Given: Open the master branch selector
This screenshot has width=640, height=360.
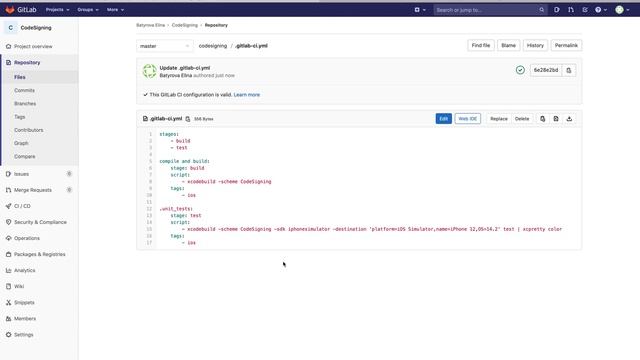Looking at the screenshot, I should coord(164,46).
